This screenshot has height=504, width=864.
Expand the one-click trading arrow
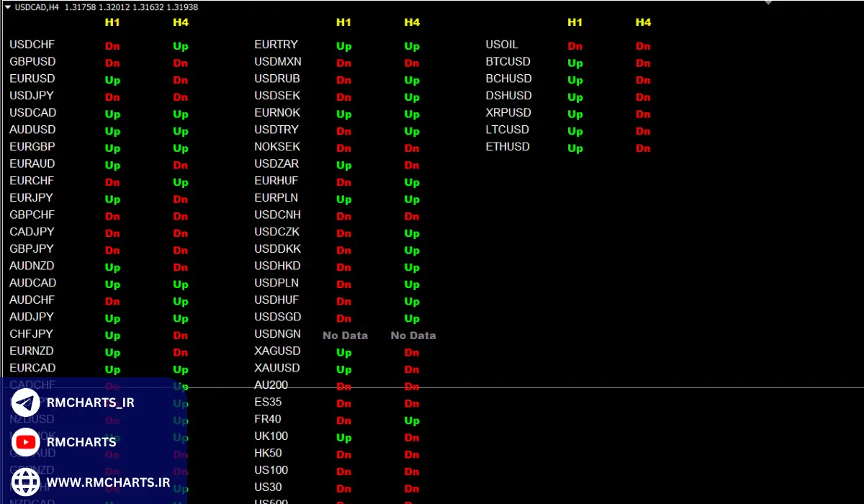click(7, 6)
